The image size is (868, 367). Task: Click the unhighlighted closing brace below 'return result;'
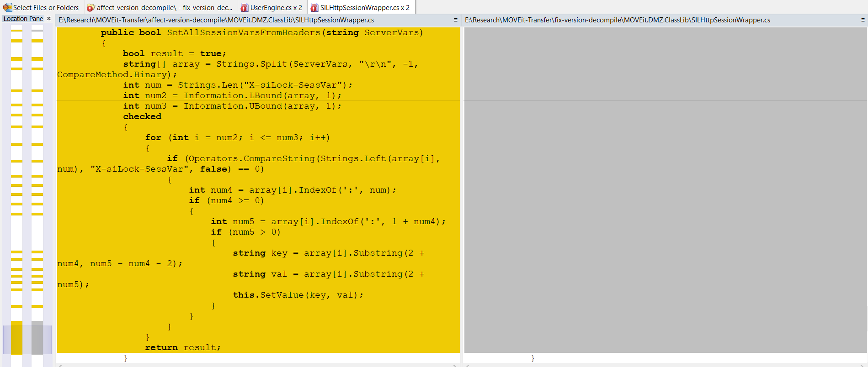pos(125,358)
